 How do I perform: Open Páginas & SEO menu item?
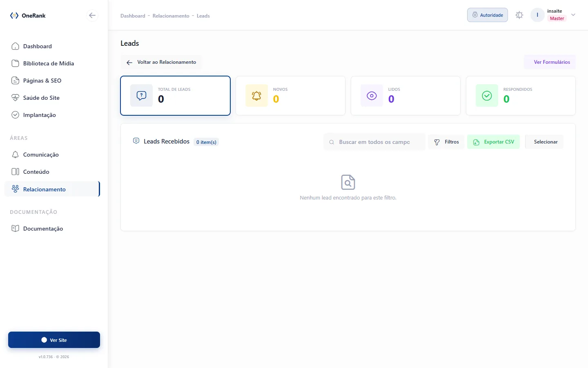(52, 81)
